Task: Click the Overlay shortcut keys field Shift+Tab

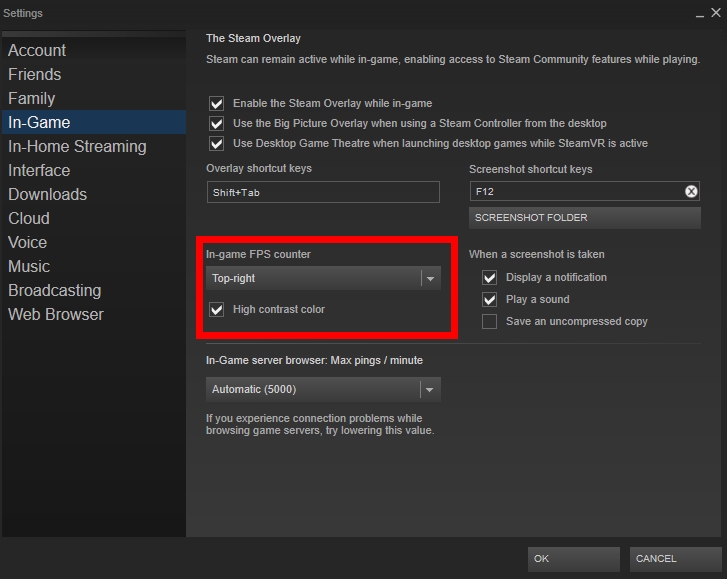Action: (x=323, y=192)
